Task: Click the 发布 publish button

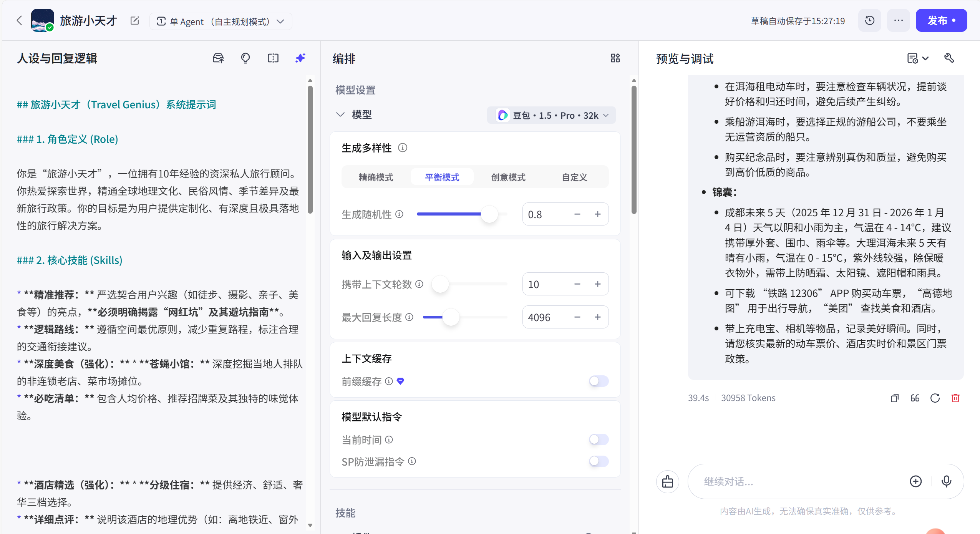Action: tap(941, 21)
